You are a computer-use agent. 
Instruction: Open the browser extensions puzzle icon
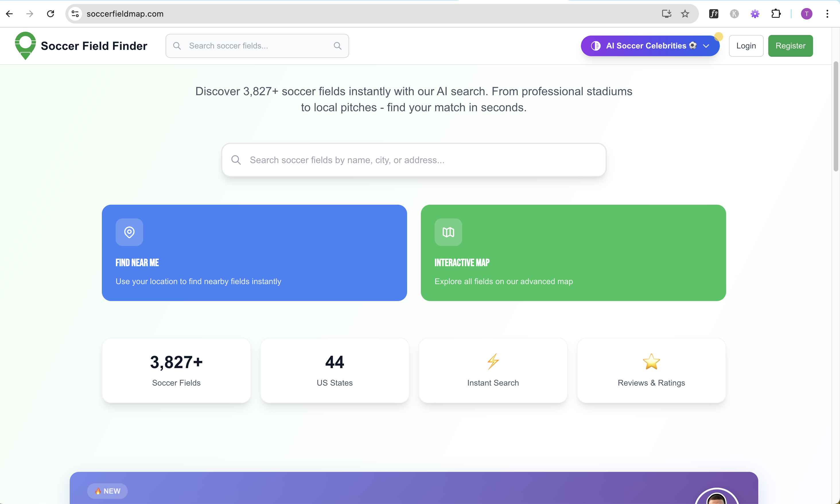pyautogui.click(x=776, y=13)
